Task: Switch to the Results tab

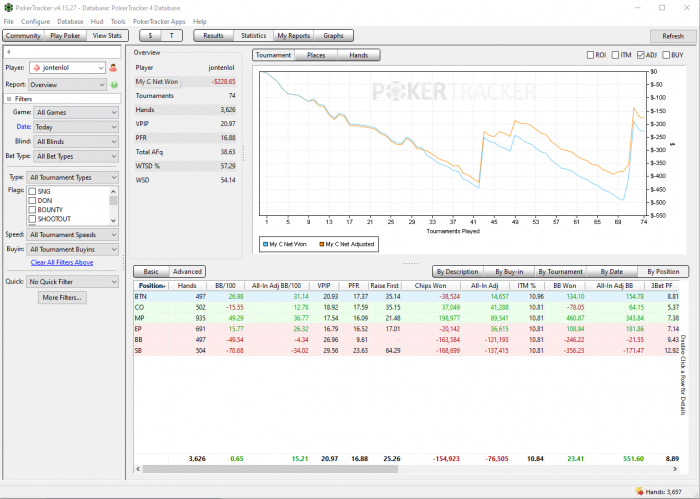Action: click(x=213, y=36)
